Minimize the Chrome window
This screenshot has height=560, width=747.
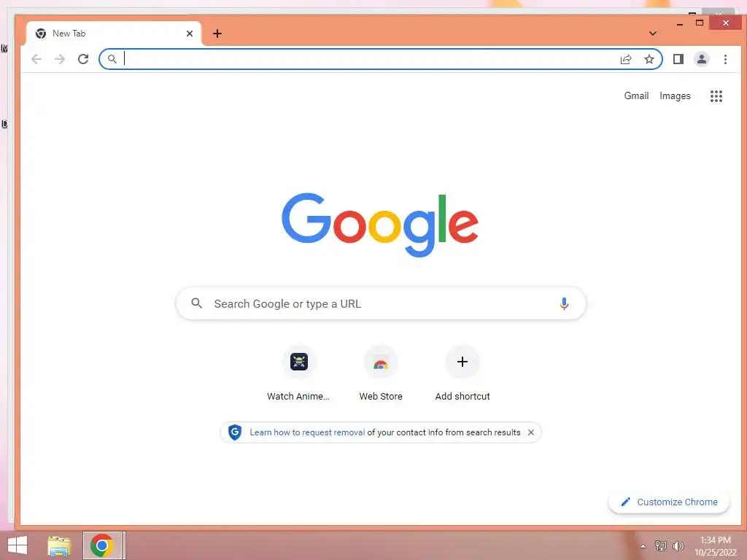(680, 23)
